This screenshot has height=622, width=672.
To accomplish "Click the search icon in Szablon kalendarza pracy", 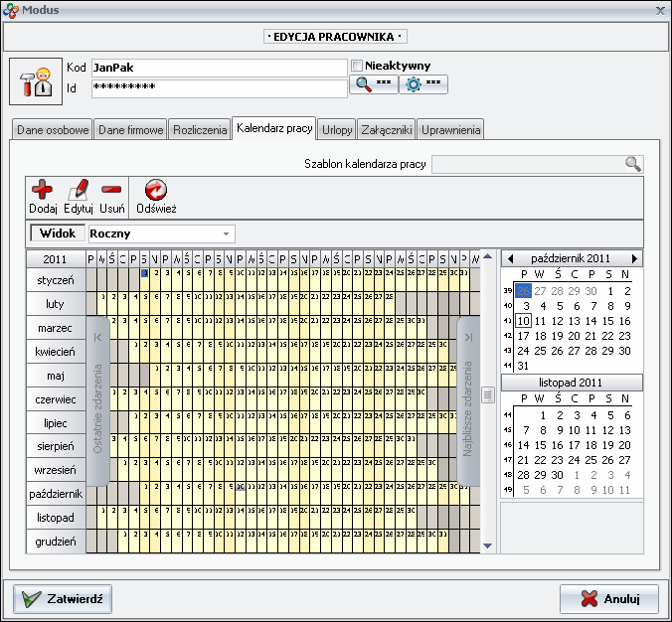I will (x=632, y=164).
